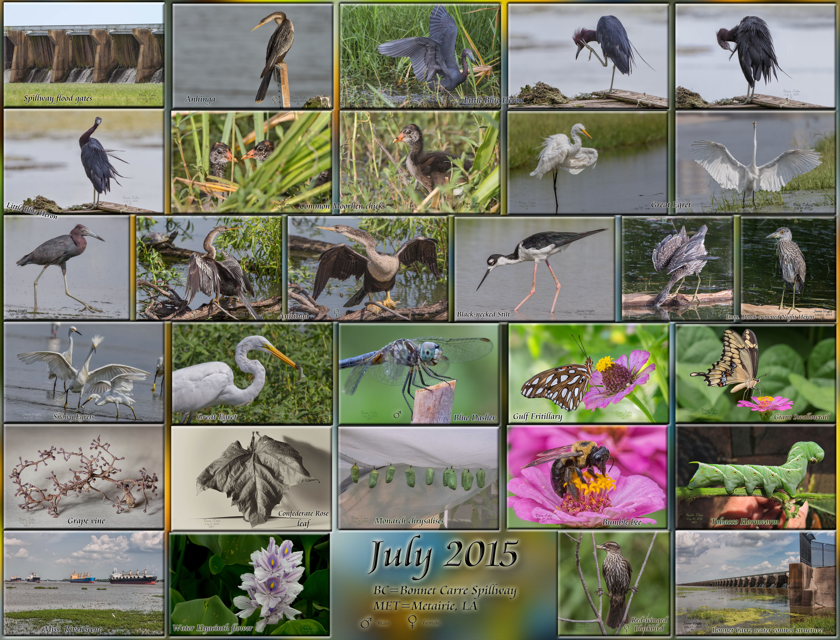The image size is (840, 640).
Task: Click the 'Grape vine' caption
Action: point(86,521)
